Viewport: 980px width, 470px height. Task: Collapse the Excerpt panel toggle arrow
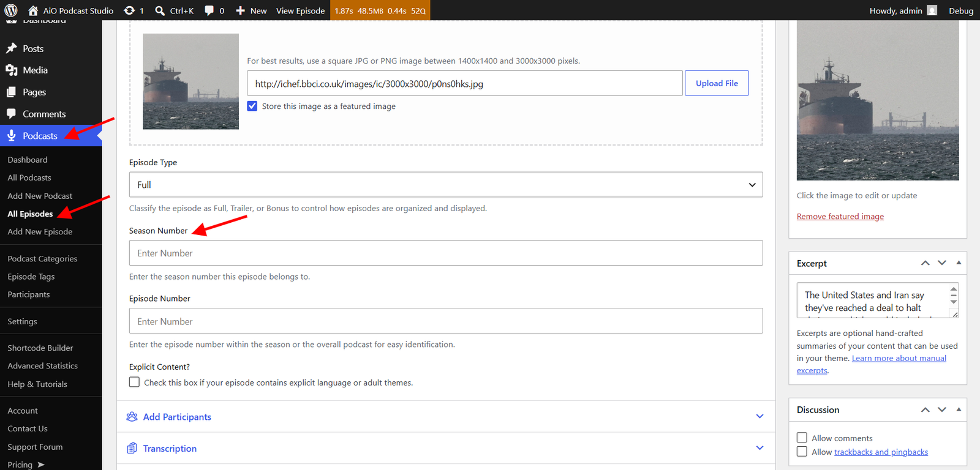tap(959, 263)
